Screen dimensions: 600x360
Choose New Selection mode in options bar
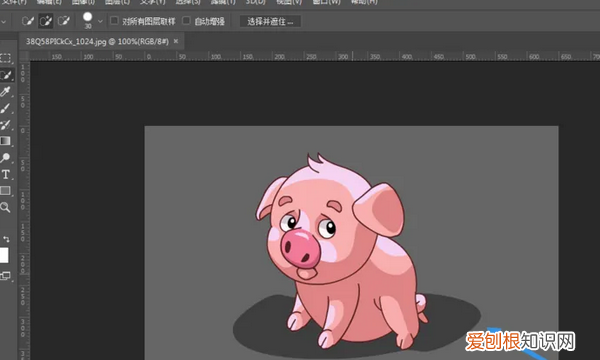tap(28, 21)
